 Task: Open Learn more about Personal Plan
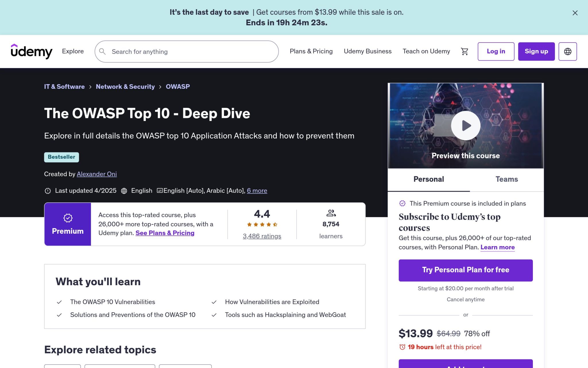[498, 247]
